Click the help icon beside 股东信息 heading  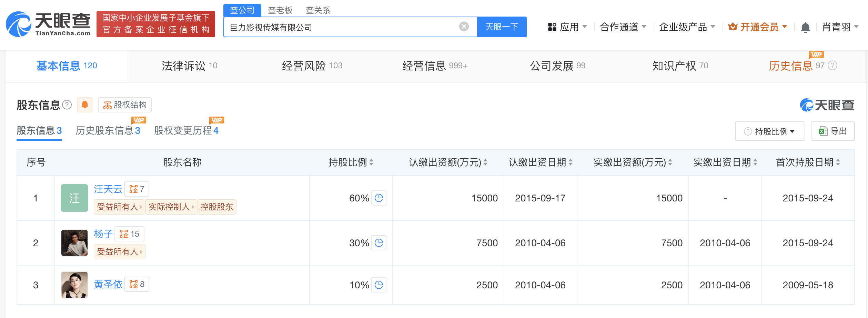67,105
